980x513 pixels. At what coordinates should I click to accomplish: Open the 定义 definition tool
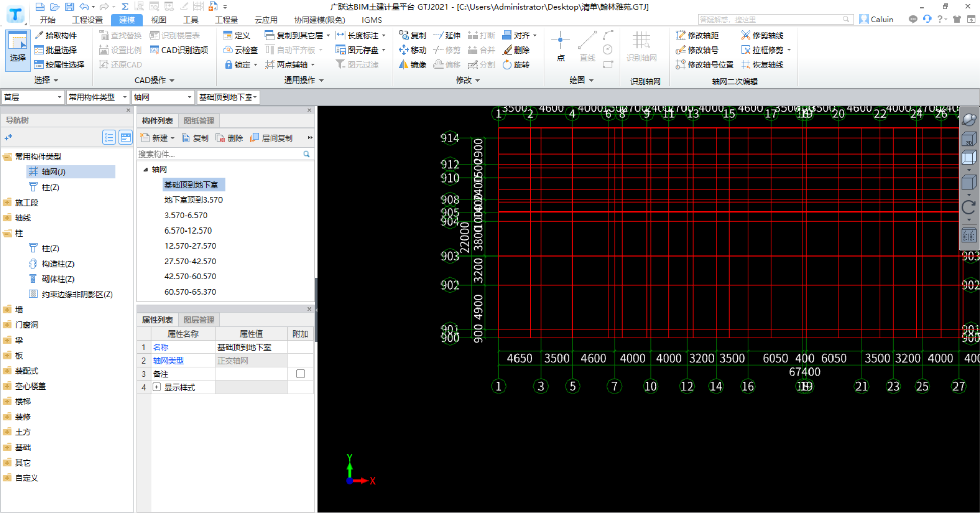point(237,35)
